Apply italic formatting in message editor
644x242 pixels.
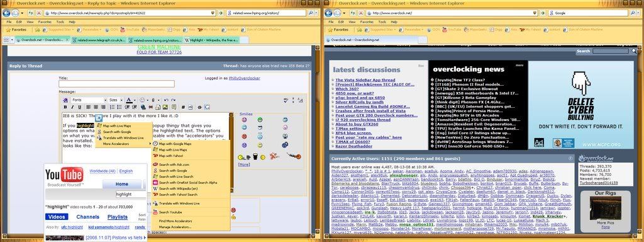(72, 107)
